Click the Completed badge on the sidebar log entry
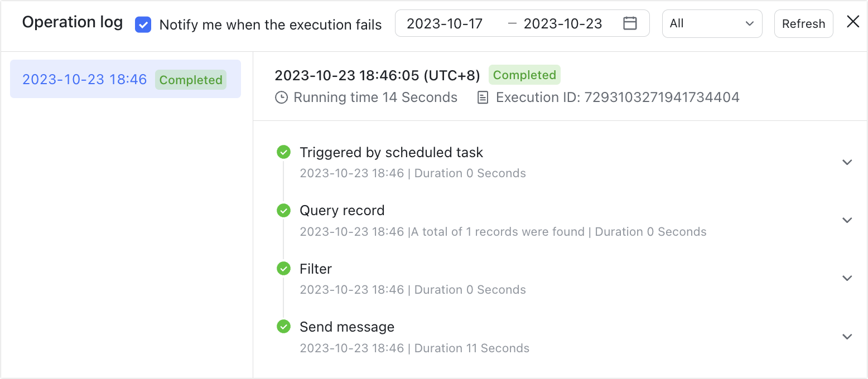The height and width of the screenshot is (379, 868). click(x=190, y=80)
